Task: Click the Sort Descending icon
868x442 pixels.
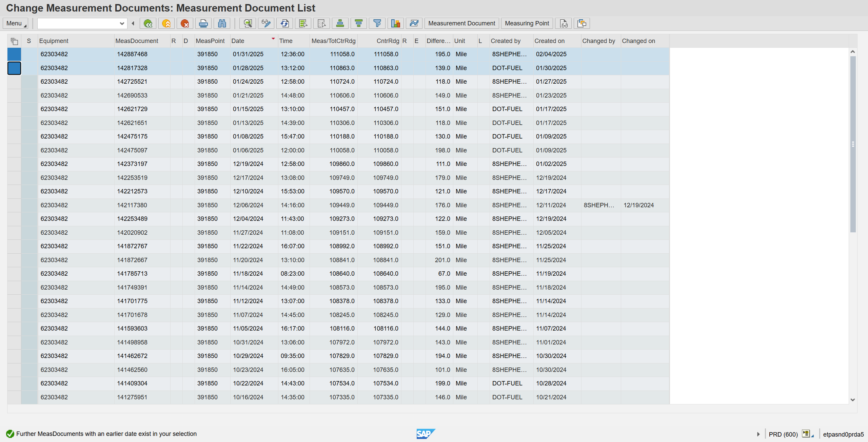Action: pos(359,23)
